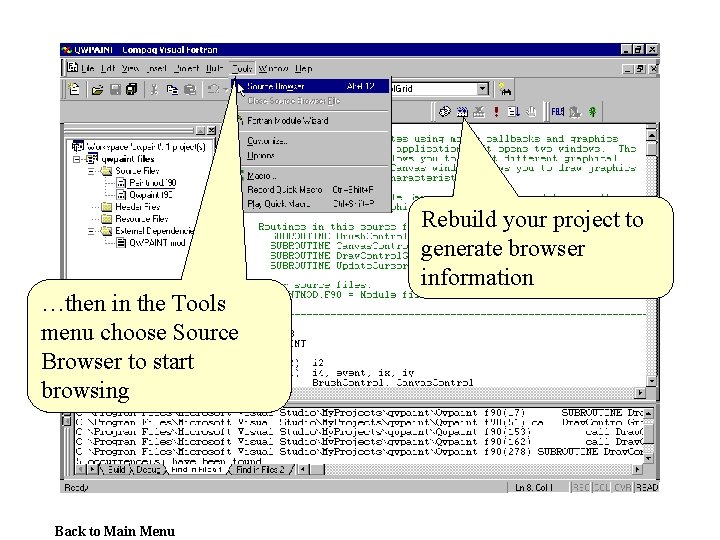Collapse the Source Files folder
This screenshot has height=540, width=720.
click(91, 171)
